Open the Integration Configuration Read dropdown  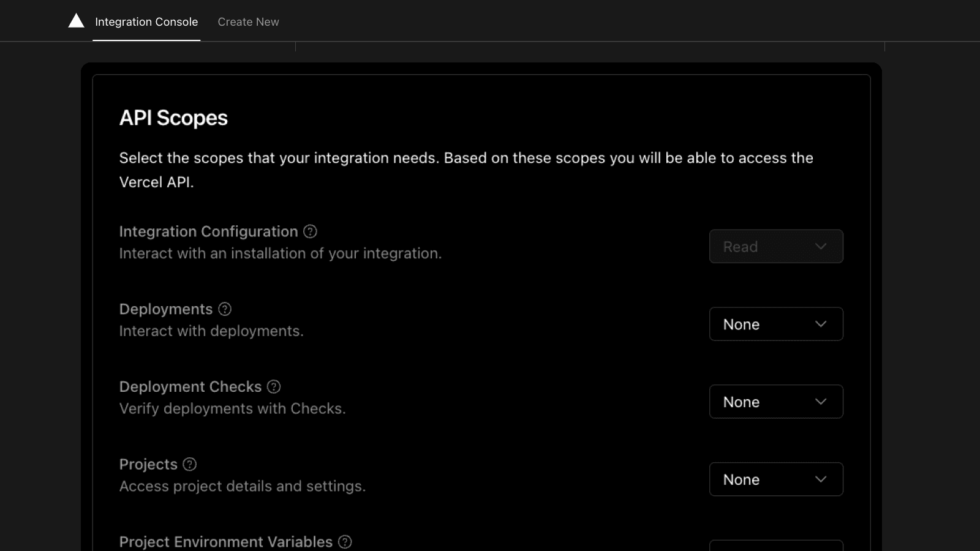click(x=775, y=247)
